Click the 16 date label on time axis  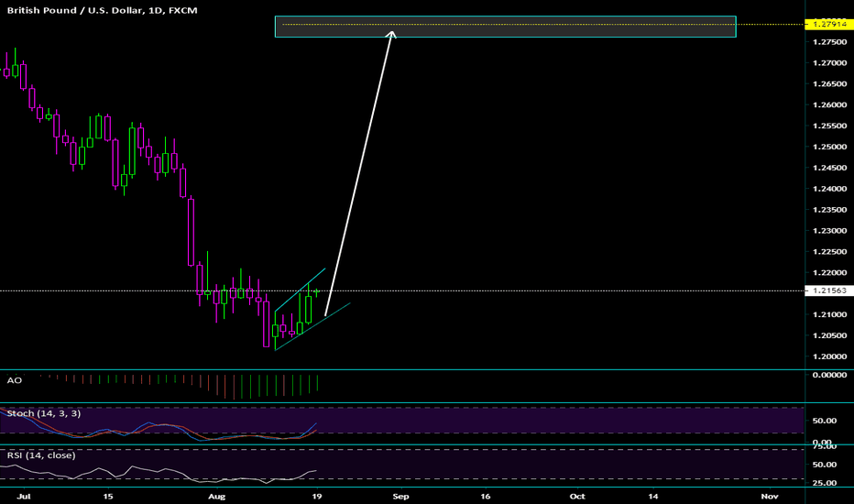(x=486, y=497)
